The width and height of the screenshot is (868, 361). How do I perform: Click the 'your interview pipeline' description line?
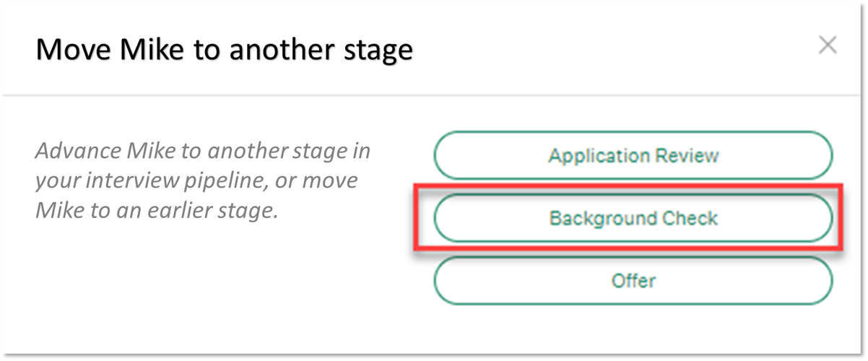click(195, 183)
